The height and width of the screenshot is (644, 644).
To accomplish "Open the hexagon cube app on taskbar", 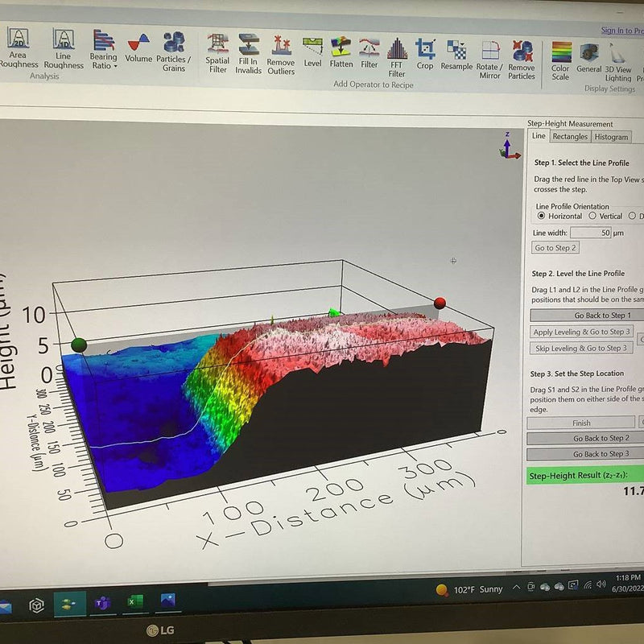I will pos(36,605).
